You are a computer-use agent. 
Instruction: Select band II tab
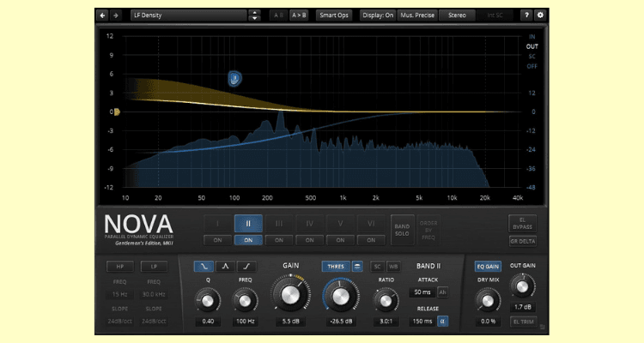(x=248, y=224)
